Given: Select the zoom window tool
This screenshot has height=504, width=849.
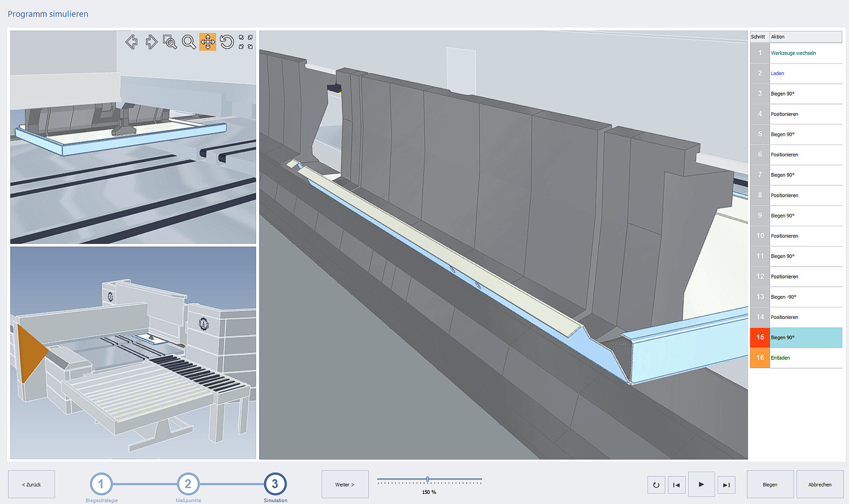Looking at the screenshot, I should click(x=170, y=42).
